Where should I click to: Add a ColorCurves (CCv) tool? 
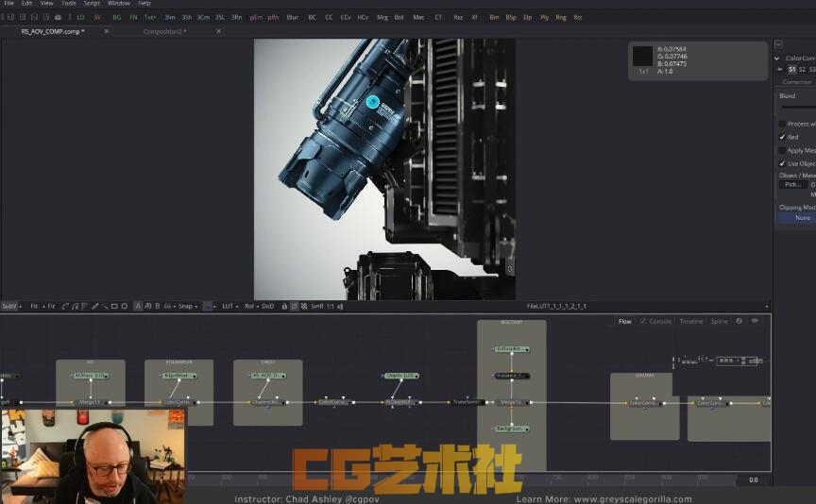[x=346, y=17]
